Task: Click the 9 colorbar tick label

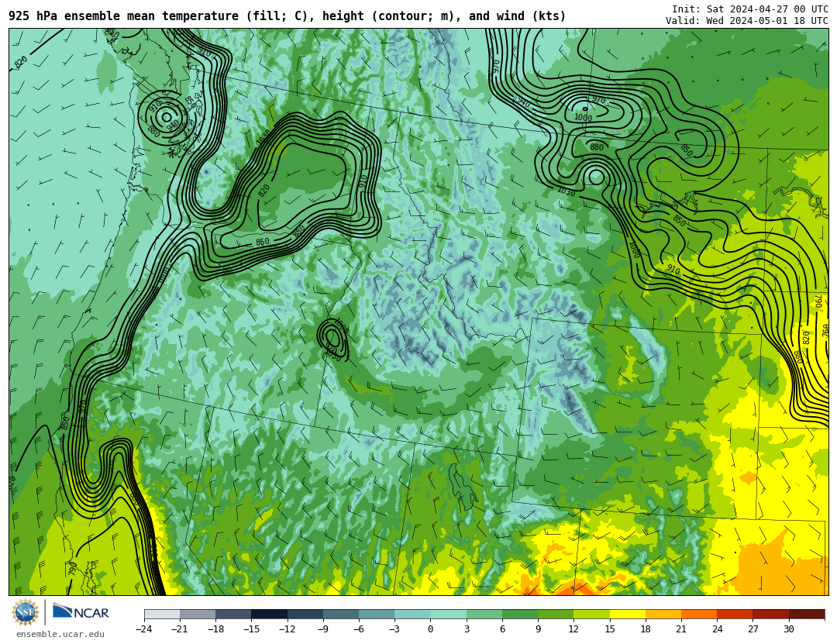Action: (x=538, y=629)
